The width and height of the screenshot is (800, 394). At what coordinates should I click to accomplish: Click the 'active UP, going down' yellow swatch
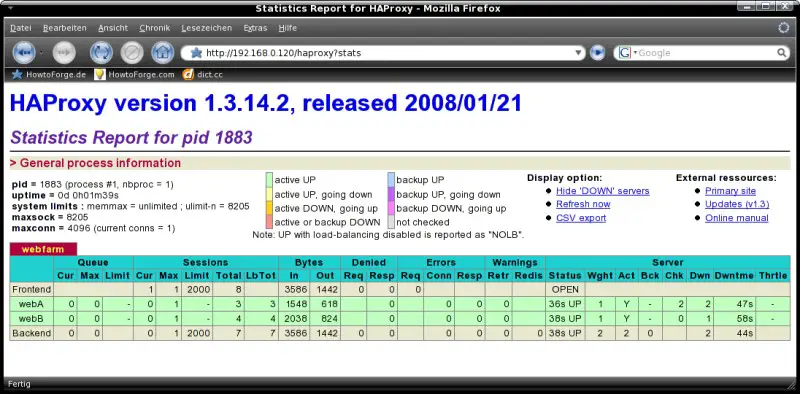click(x=269, y=194)
